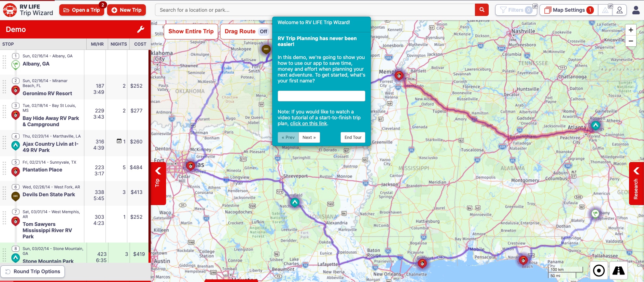Open a saved trip
644x282 pixels.
81,10
